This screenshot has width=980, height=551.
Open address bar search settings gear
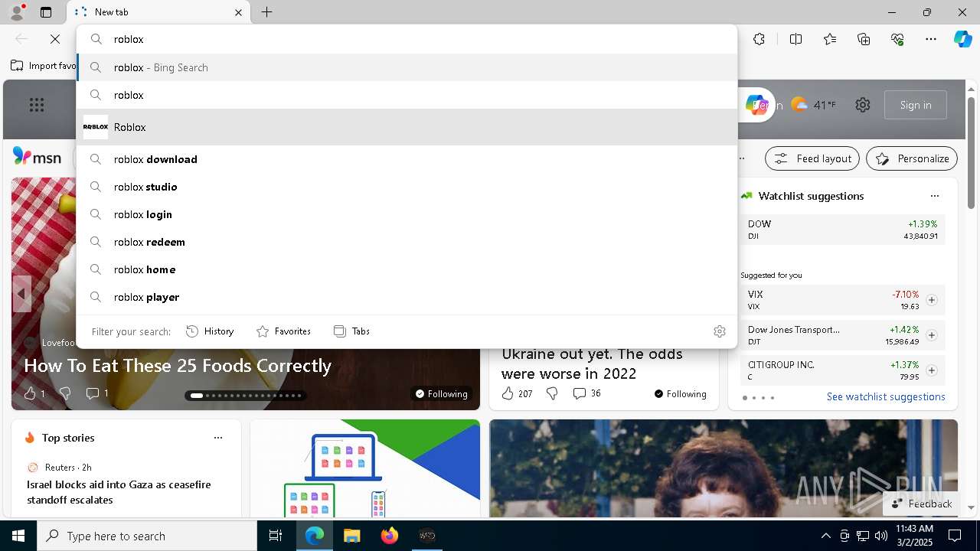click(720, 331)
